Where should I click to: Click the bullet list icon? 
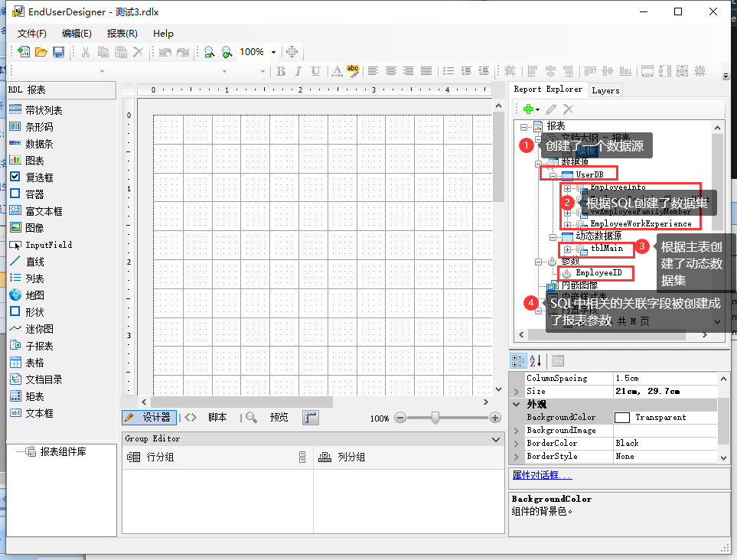click(448, 71)
